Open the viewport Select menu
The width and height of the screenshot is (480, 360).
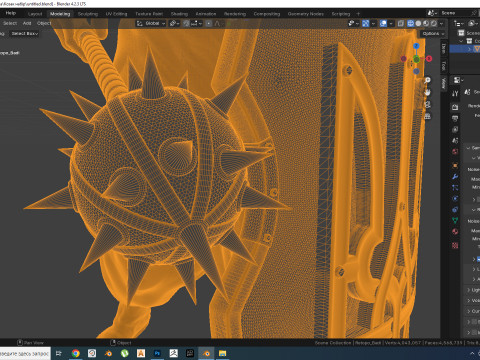10,23
